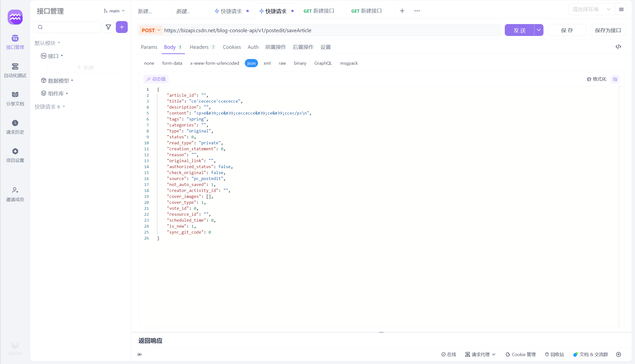Select 请求历史 from left sidebar
Image resolution: width=635 pixels, height=364 pixels.
tap(15, 127)
